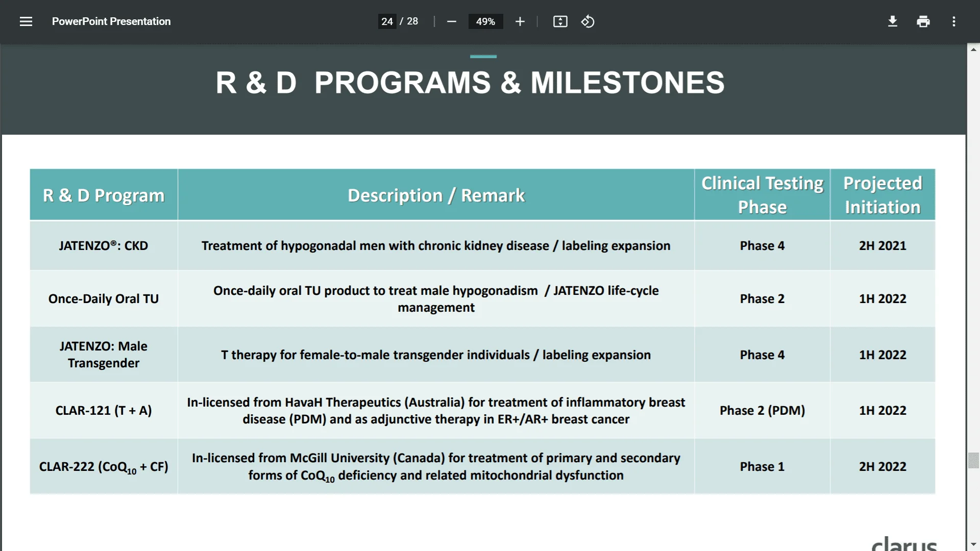This screenshot has height=551, width=980.
Task: Click the scrollbar down arrow
Action: click(x=973, y=544)
